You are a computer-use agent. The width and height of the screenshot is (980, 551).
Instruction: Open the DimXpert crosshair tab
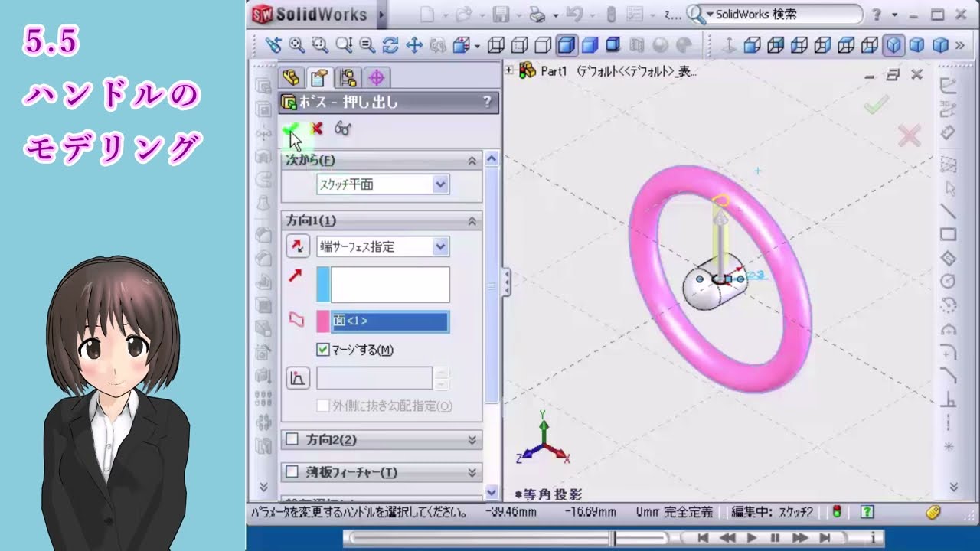pos(376,77)
